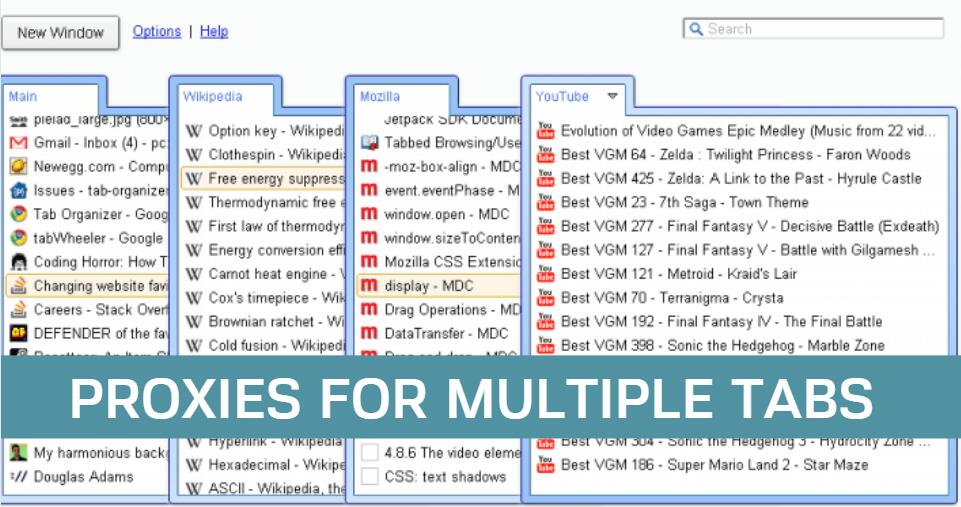The width and height of the screenshot is (961, 507).
Task: Select display - MDC entry
Action: pyautogui.click(x=439, y=286)
